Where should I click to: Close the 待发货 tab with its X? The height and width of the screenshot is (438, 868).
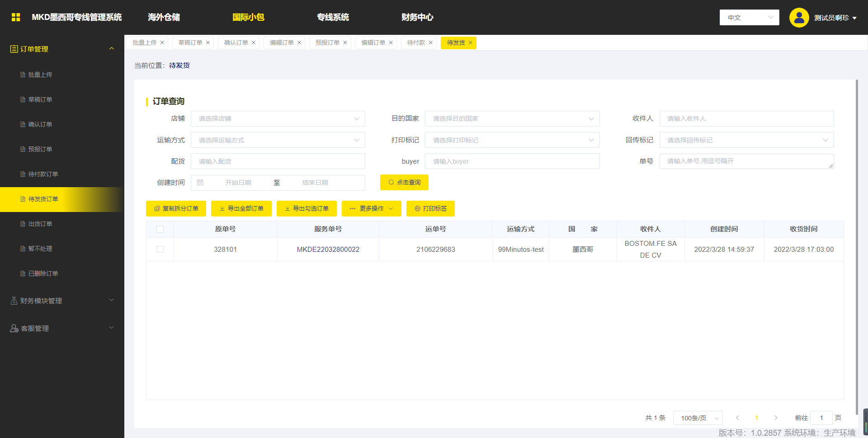(470, 43)
